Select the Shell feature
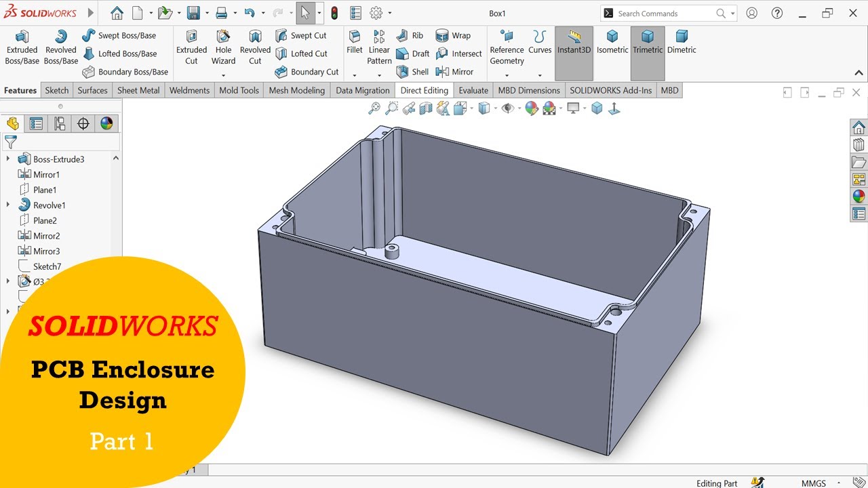 point(412,72)
